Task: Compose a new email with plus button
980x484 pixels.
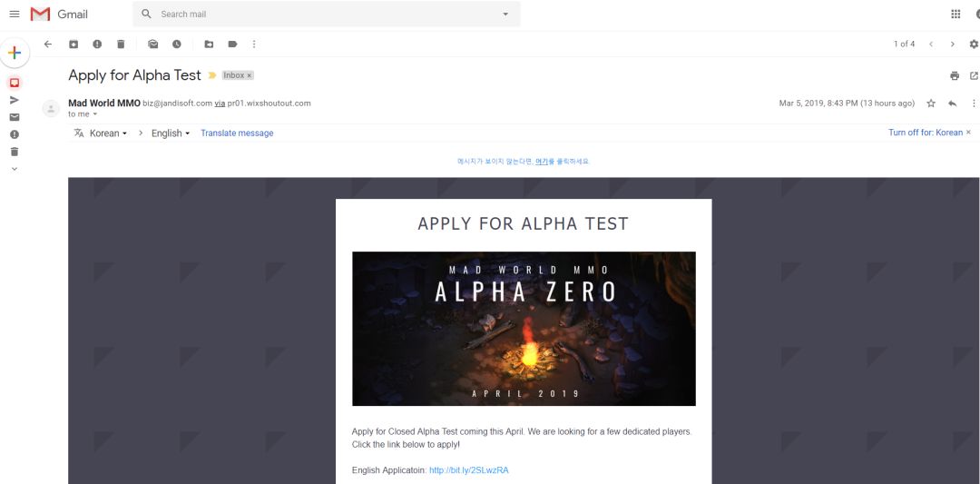Action: click(15, 53)
